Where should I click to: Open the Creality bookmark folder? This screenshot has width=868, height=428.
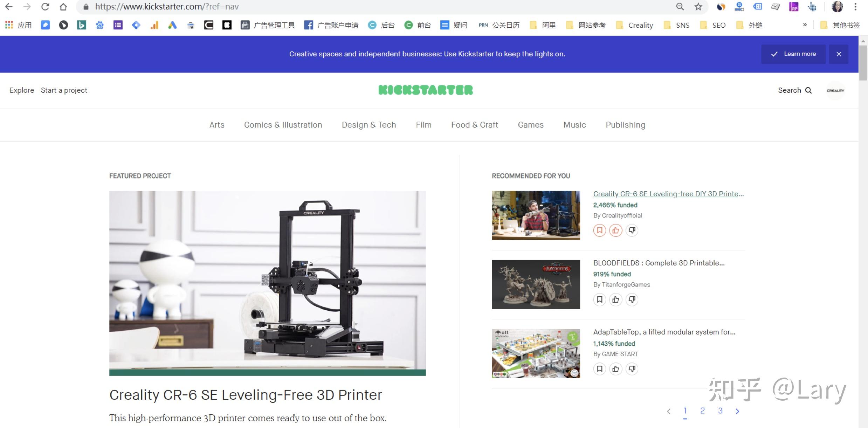(x=635, y=25)
